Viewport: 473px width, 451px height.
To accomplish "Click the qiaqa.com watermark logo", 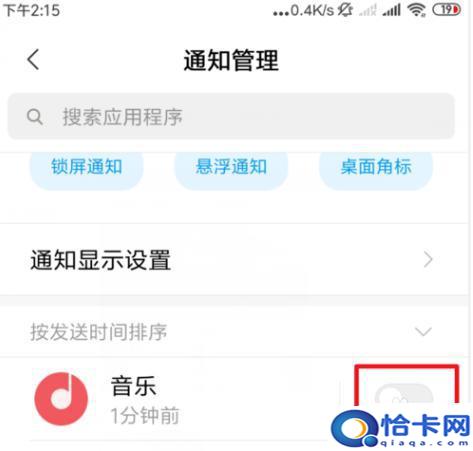I will (x=401, y=428).
